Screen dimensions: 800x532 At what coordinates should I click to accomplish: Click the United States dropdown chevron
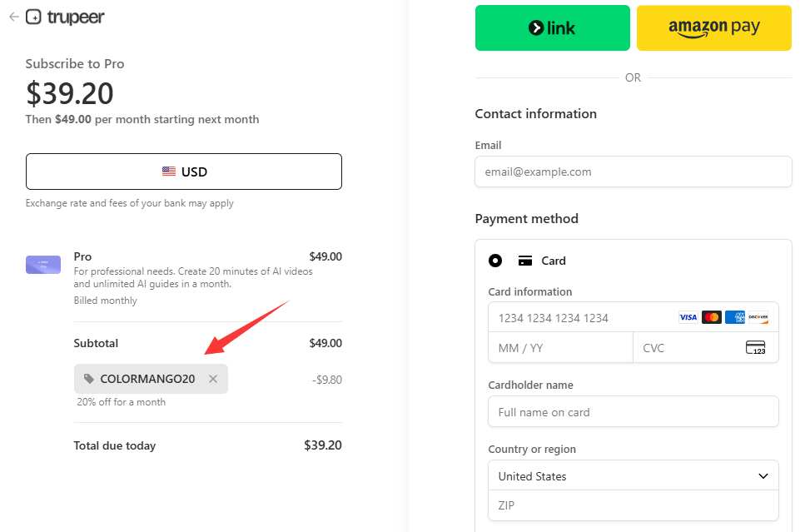(763, 476)
